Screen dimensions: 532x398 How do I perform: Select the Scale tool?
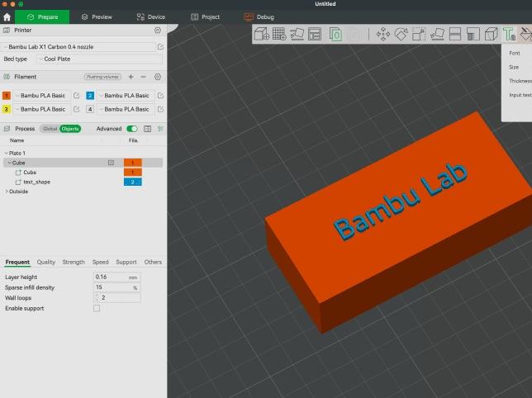[x=419, y=34]
